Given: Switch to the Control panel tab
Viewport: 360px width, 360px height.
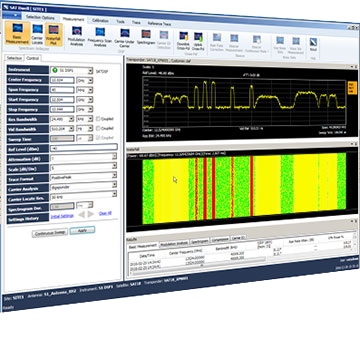Looking at the screenshot, I should pyautogui.click(x=33, y=59).
